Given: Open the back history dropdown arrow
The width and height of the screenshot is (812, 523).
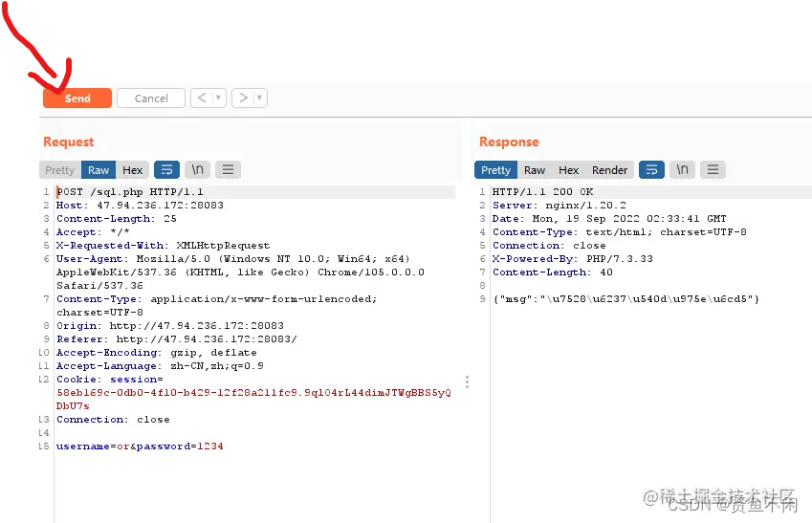Looking at the screenshot, I should (x=219, y=98).
